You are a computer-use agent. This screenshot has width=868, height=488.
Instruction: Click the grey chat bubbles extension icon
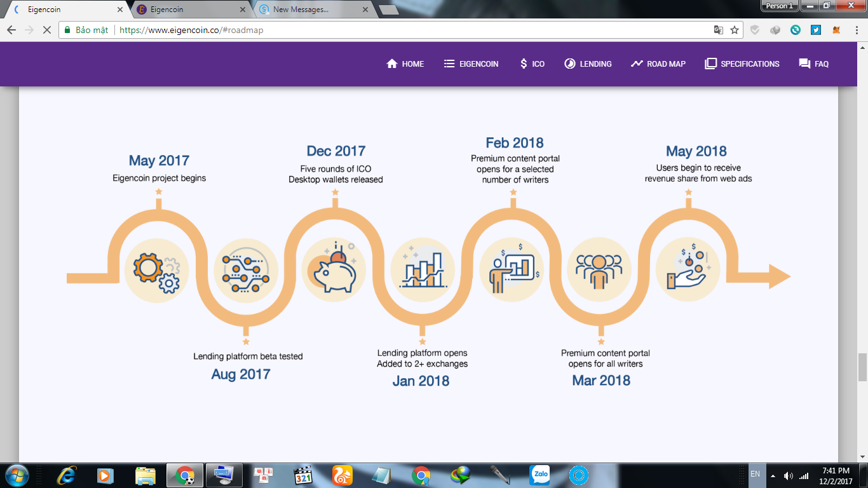pyautogui.click(x=775, y=30)
